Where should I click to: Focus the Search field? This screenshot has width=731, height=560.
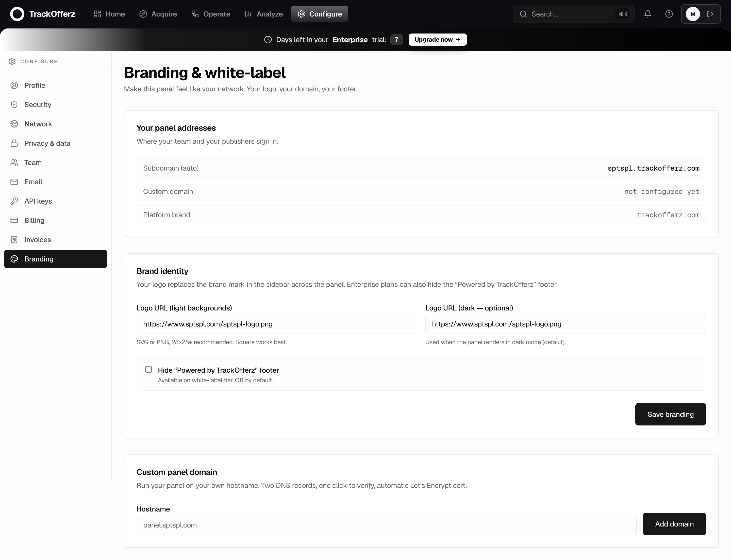[573, 14]
